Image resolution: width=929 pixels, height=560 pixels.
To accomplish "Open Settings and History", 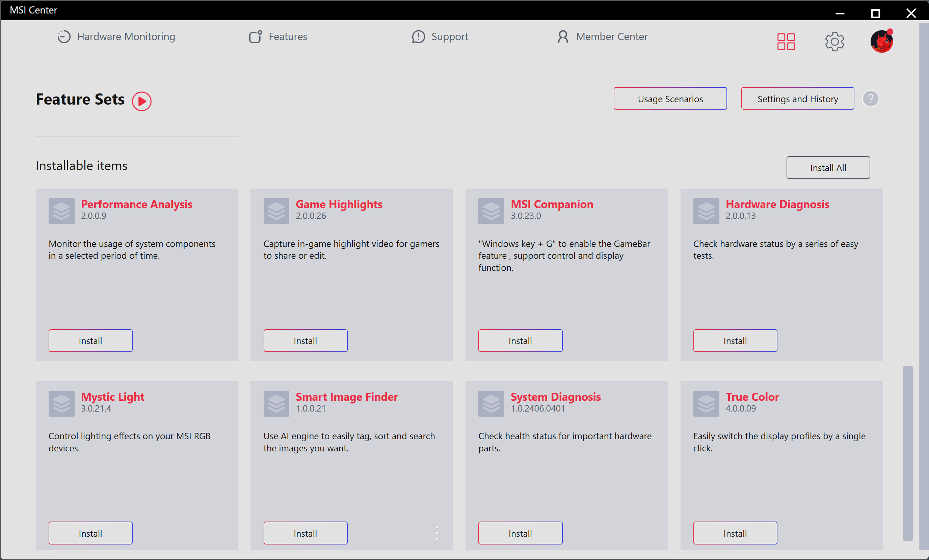I will (797, 99).
